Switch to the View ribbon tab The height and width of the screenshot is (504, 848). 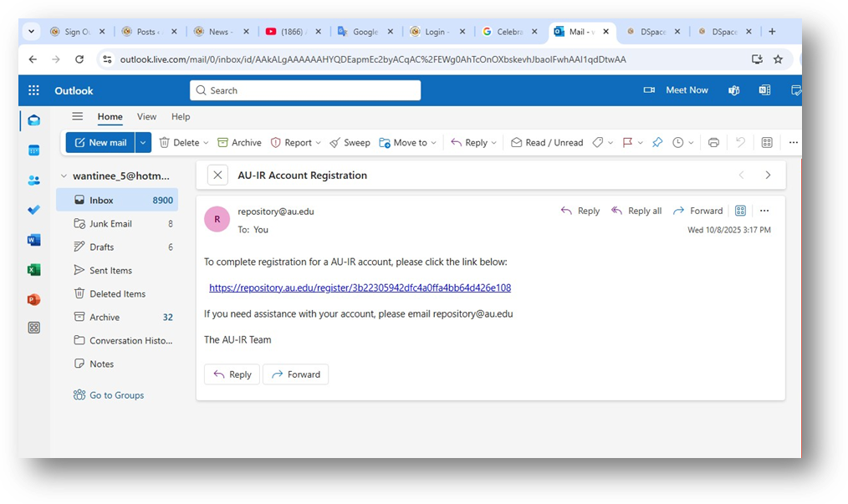point(146,117)
